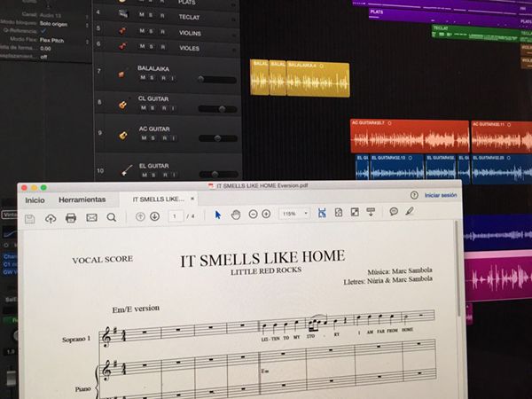Click the save icon in the PDF toolbar
Viewport: 532px width, 399px height.
[x=30, y=219]
